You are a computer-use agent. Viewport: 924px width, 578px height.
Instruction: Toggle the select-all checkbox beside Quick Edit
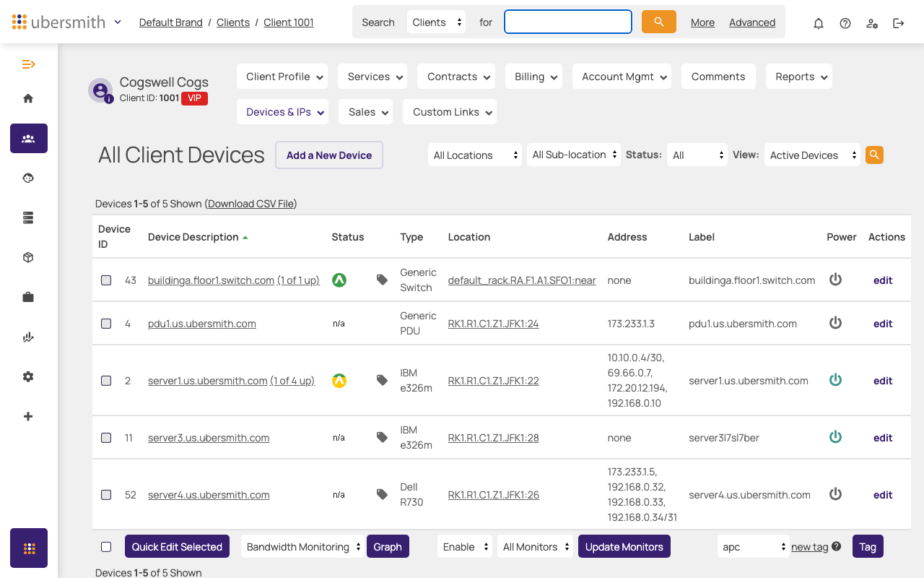tap(106, 547)
